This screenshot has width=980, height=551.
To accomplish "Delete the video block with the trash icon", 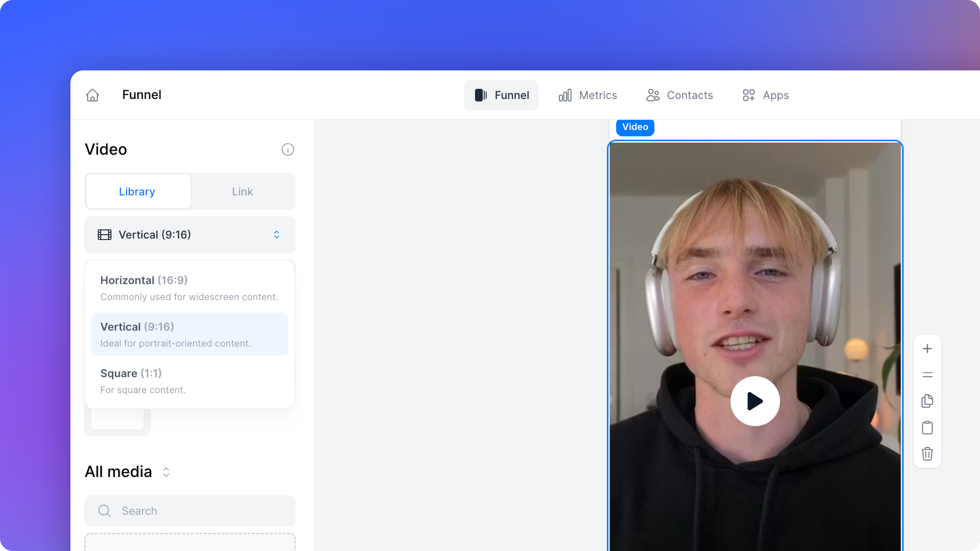I will pos(927,454).
